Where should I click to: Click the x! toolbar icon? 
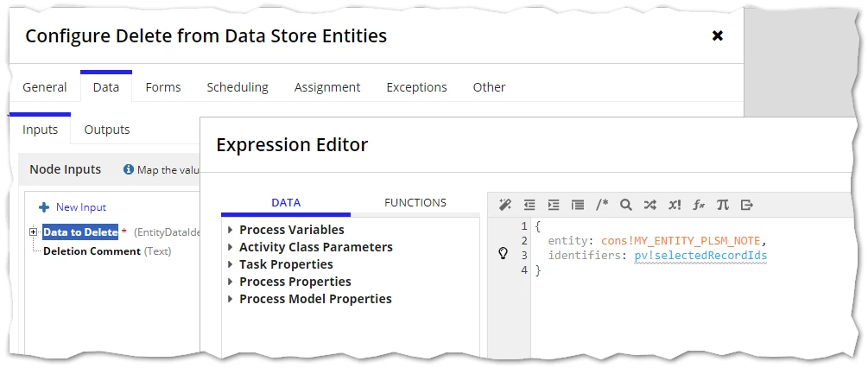click(x=675, y=205)
